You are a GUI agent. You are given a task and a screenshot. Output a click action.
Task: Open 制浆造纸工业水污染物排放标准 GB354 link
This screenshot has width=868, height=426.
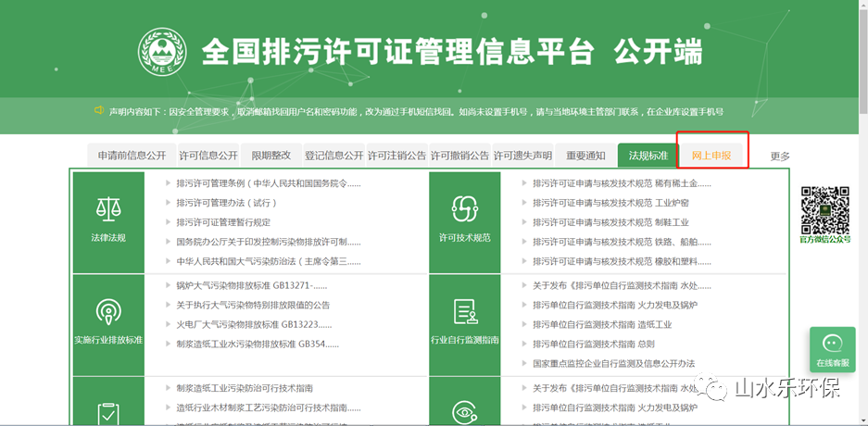click(x=258, y=344)
